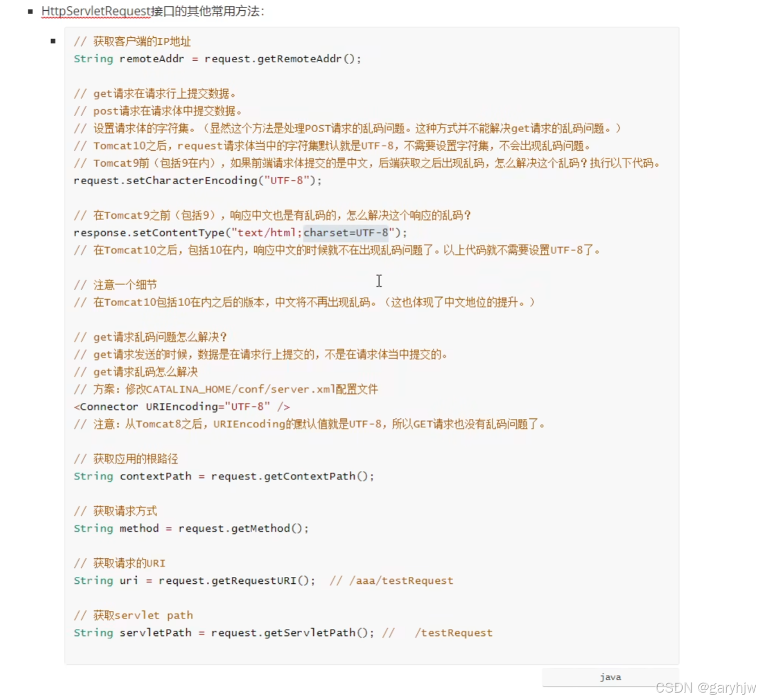
Task: Click the comment '// get请求乱码怎么解决'
Action: coord(136,372)
